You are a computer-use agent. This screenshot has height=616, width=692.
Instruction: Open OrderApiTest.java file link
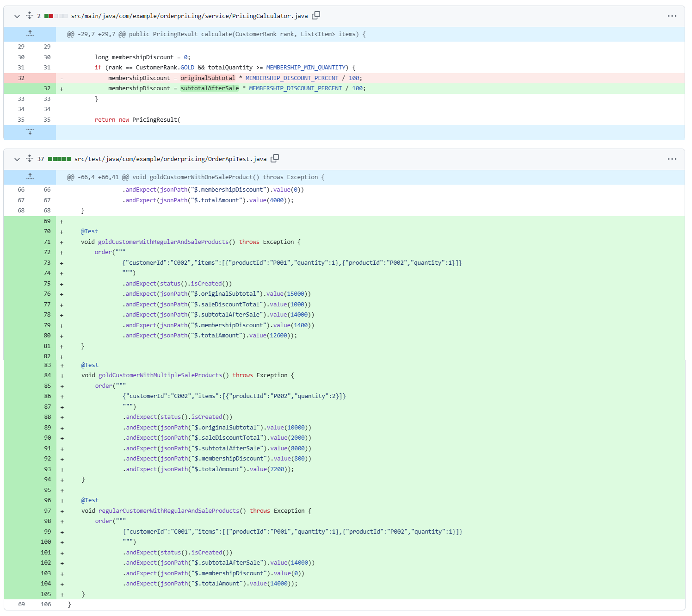(170, 159)
